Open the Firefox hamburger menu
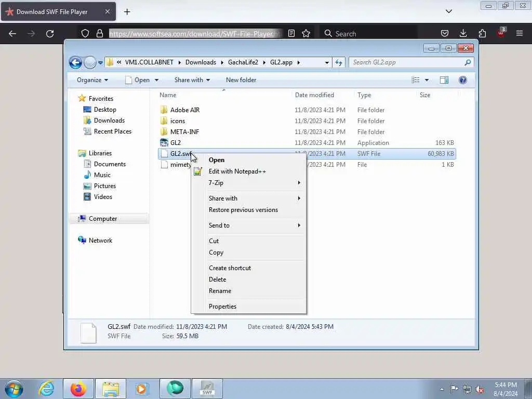Image resolution: width=532 pixels, height=399 pixels. 519,33
